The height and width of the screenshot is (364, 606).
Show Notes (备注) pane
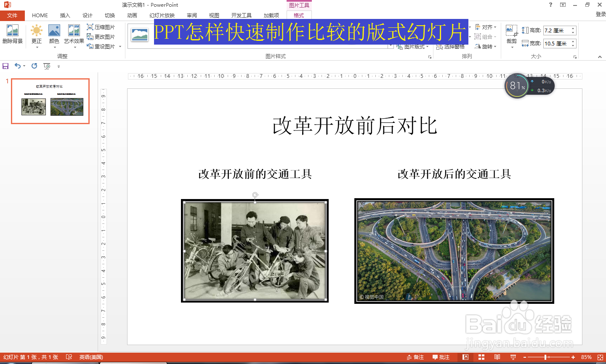415,357
